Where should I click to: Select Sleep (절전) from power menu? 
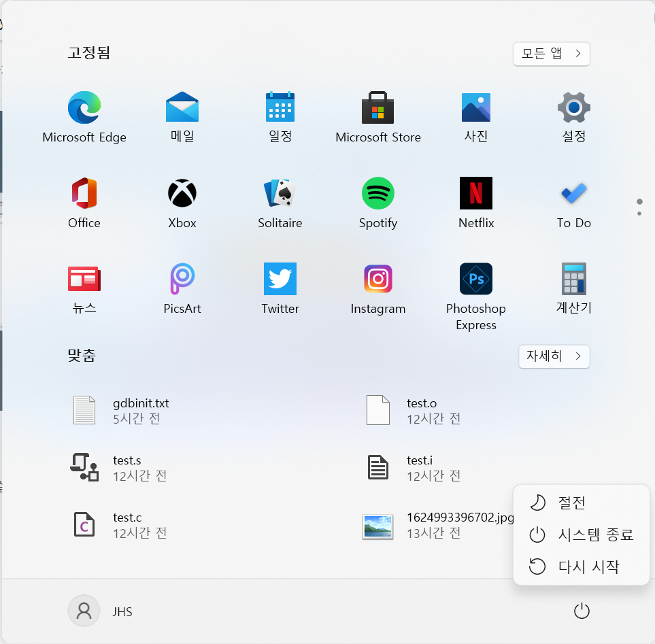coord(581,503)
